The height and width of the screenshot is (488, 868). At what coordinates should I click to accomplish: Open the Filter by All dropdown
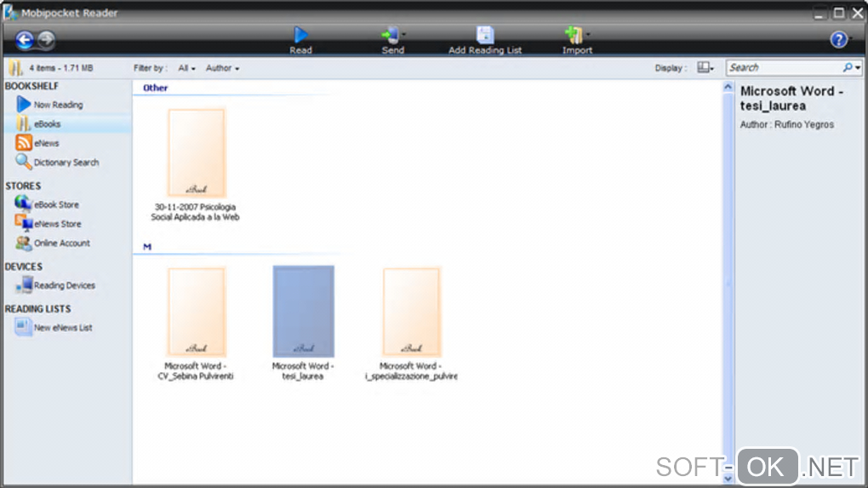[186, 68]
